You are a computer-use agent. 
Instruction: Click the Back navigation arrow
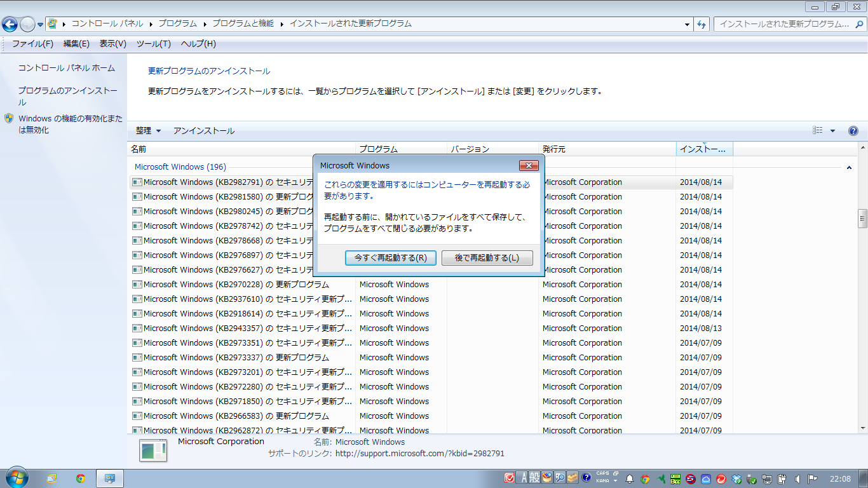pos(10,24)
